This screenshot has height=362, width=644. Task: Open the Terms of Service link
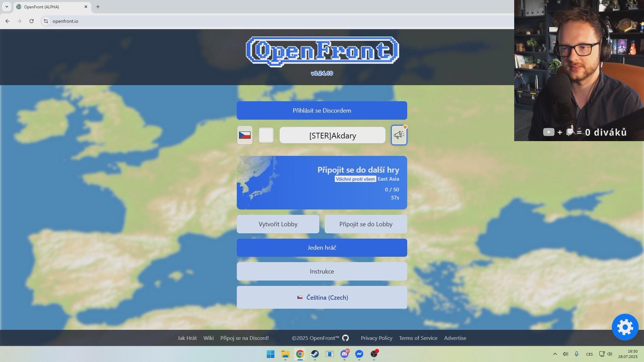(x=418, y=338)
